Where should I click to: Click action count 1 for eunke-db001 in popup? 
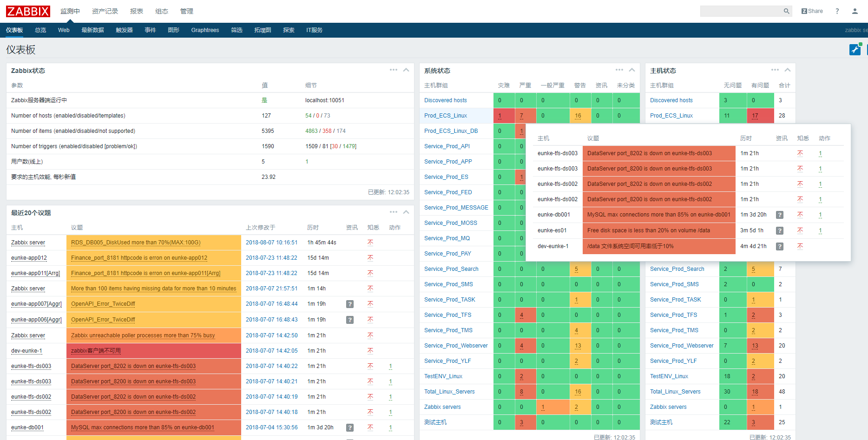[821, 215]
